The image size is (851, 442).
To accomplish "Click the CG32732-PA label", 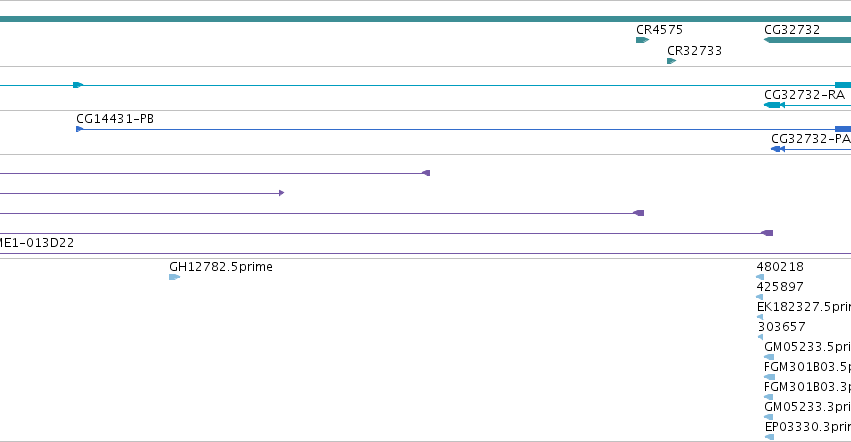I will point(811,139).
